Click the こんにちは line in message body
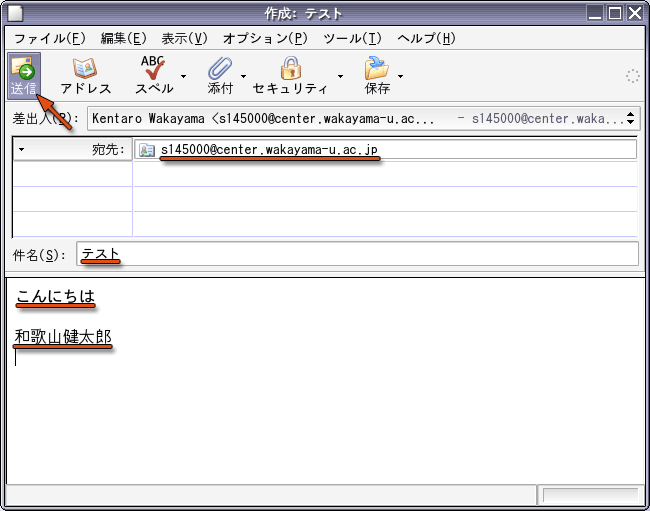Image resolution: width=650 pixels, height=511 pixels. [56, 296]
